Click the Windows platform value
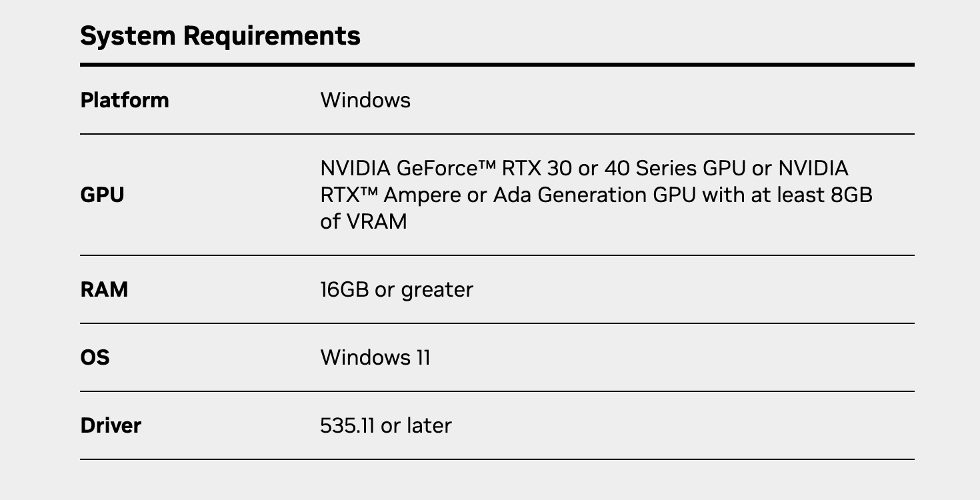The width and height of the screenshot is (980, 500). (x=365, y=100)
